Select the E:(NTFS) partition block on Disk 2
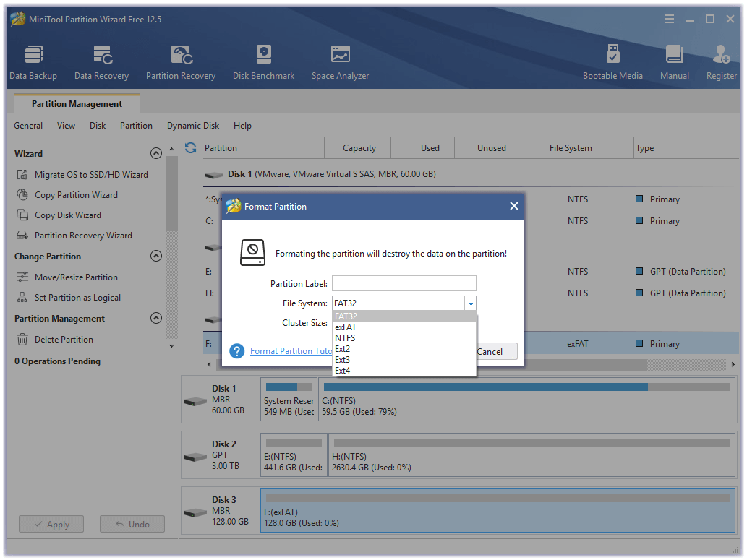 [294, 455]
